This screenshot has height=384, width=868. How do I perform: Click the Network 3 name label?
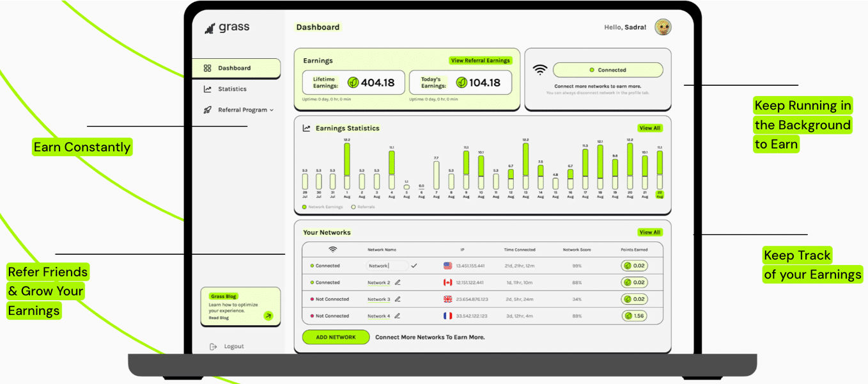(x=378, y=299)
